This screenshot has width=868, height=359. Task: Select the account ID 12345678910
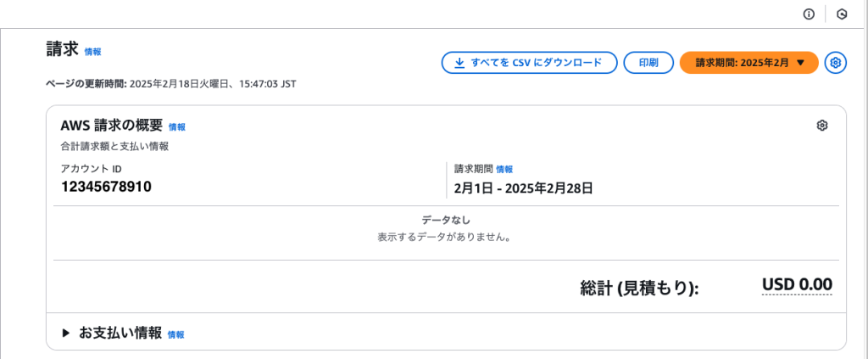coord(106,186)
